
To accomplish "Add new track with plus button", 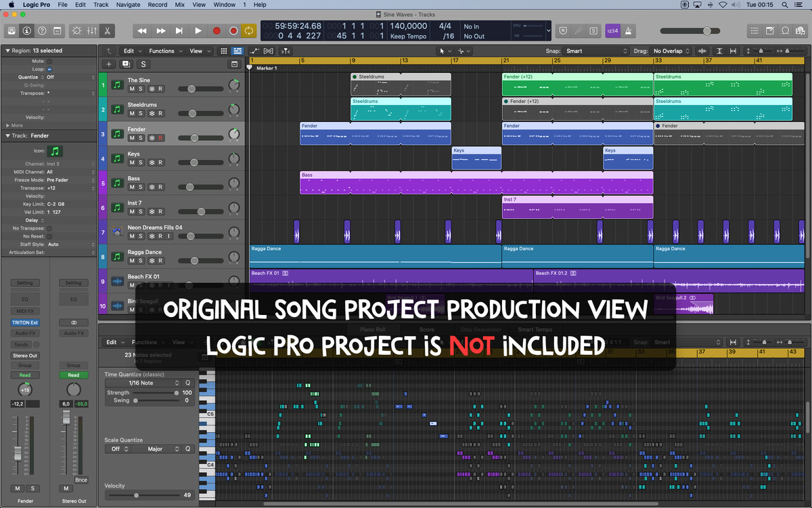I will click(x=108, y=64).
